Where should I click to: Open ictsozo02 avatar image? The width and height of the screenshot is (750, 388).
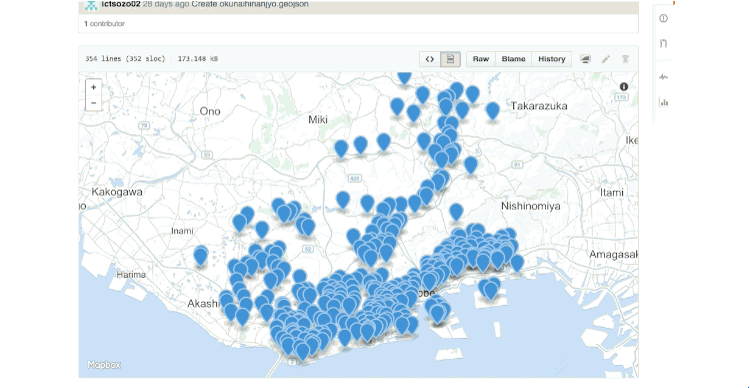(x=91, y=5)
